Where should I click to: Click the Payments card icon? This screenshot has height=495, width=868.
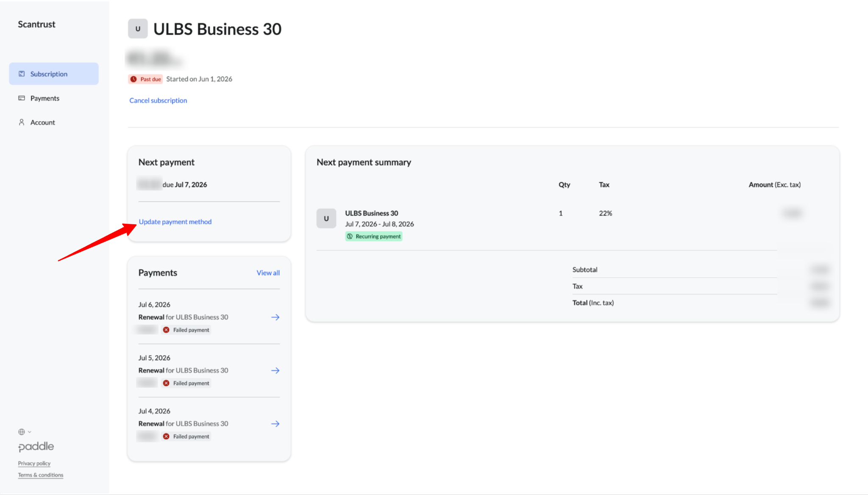pos(22,98)
